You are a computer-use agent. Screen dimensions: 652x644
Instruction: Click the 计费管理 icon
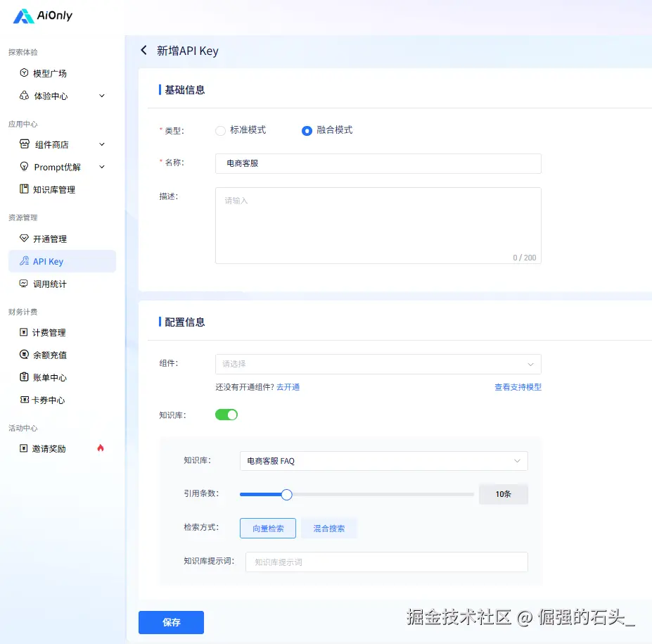pyautogui.click(x=24, y=332)
